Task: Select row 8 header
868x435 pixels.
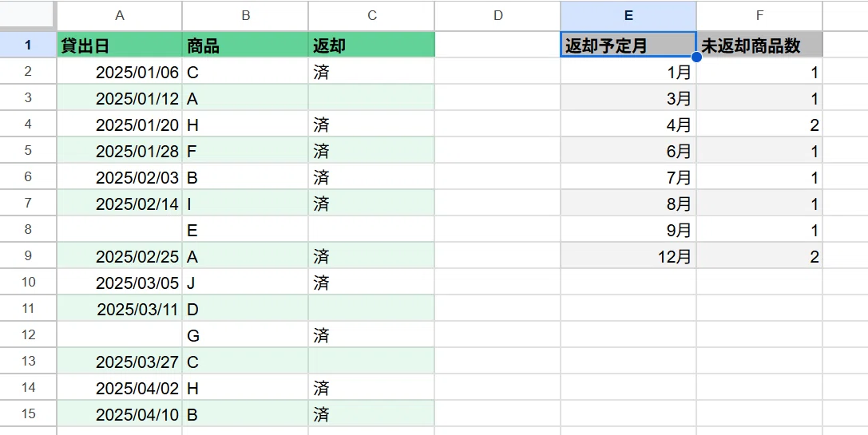Action: click(28, 229)
